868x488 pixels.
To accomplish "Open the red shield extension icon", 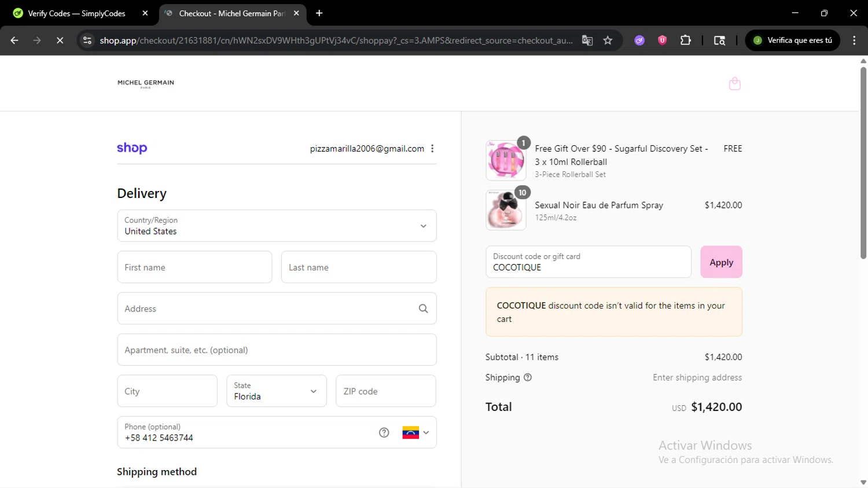I will click(663, 40).
